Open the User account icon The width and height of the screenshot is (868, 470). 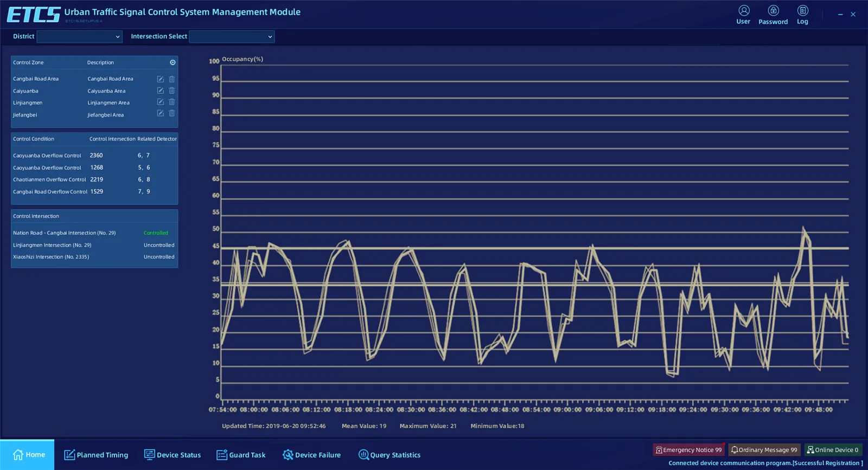[744, 11]
